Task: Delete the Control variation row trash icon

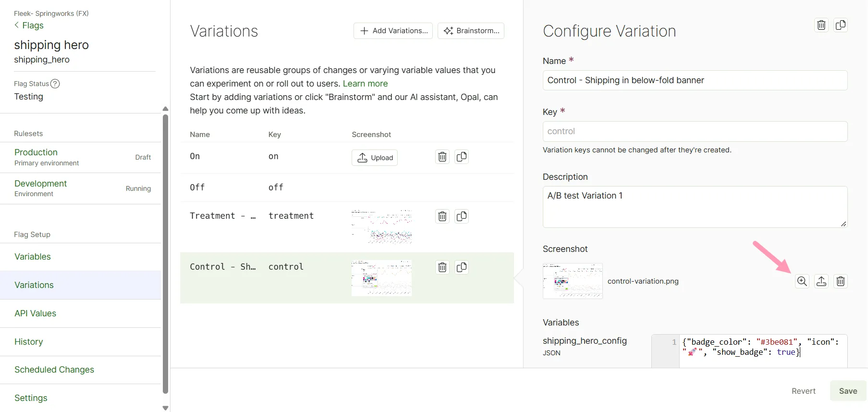Action: [x=442, y=267]
